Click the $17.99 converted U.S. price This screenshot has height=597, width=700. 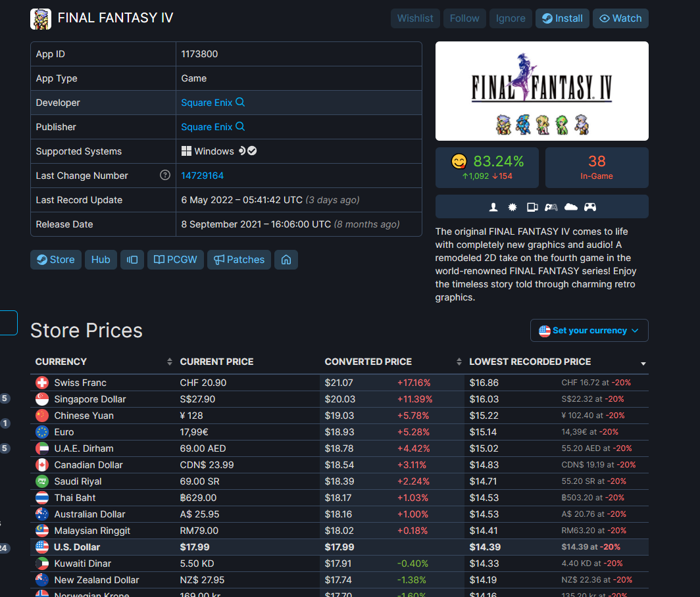(339, 547)
